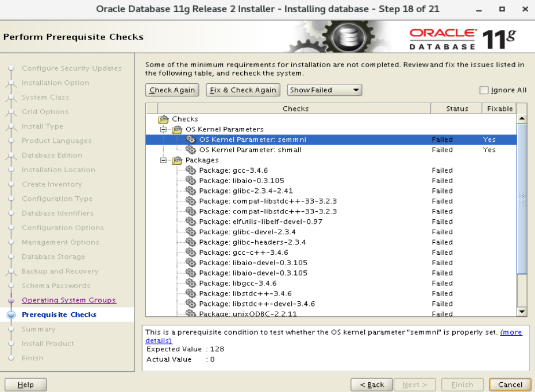Screen dimensions: 535x392
Task: Select Package: glibc-2.3.4-2.41 row
Action: pyautogui.click(x=331, y=191)
